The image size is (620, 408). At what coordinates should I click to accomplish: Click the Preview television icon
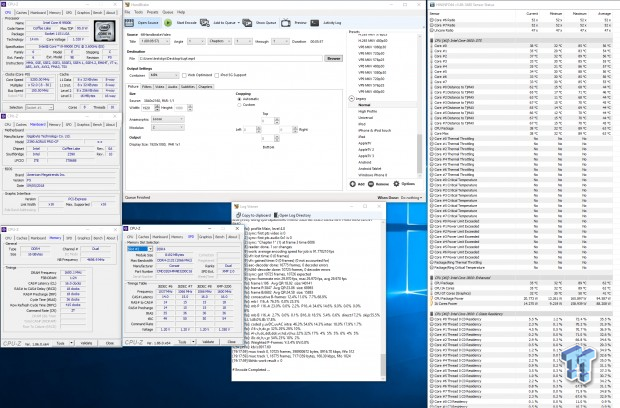pos(285,23)
